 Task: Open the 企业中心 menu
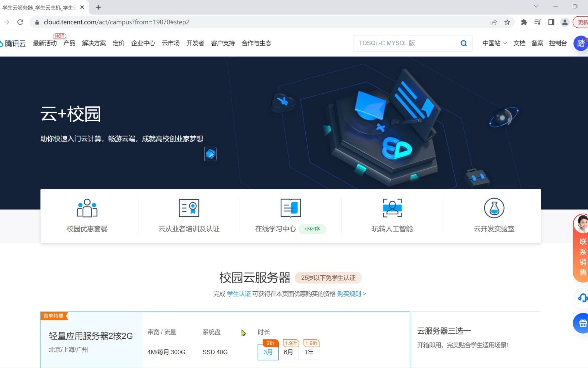[x=143, y=43]
